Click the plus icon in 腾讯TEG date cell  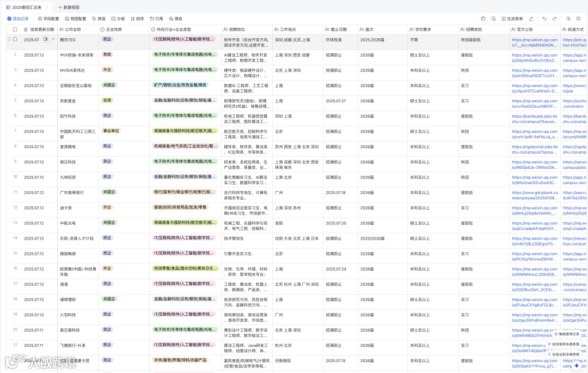[x=53, y=39]
